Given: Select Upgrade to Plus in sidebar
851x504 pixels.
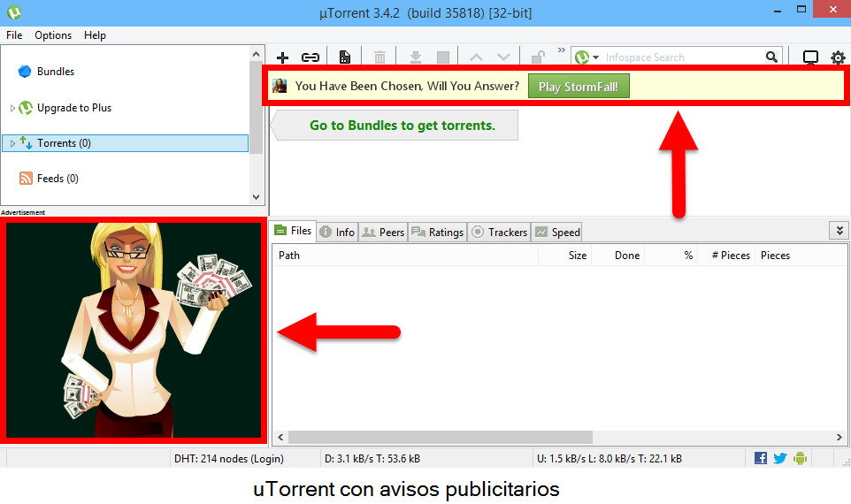Looking at the screenshot, I should [x=73, y=108].
